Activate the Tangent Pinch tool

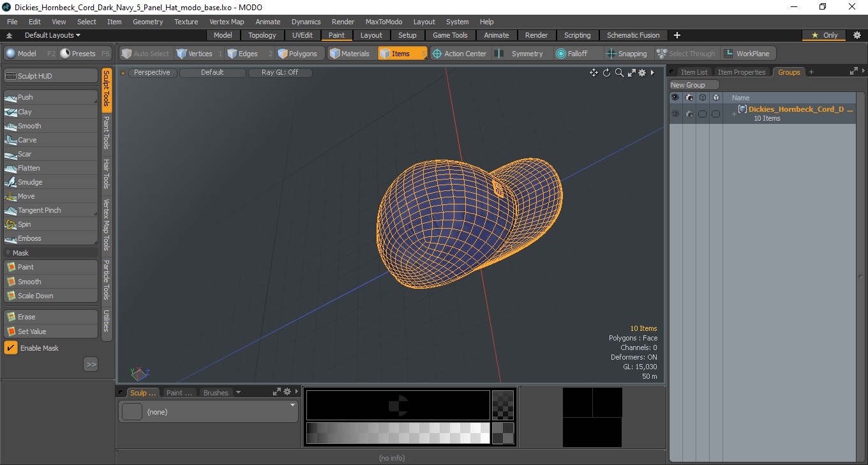point(50,210)
